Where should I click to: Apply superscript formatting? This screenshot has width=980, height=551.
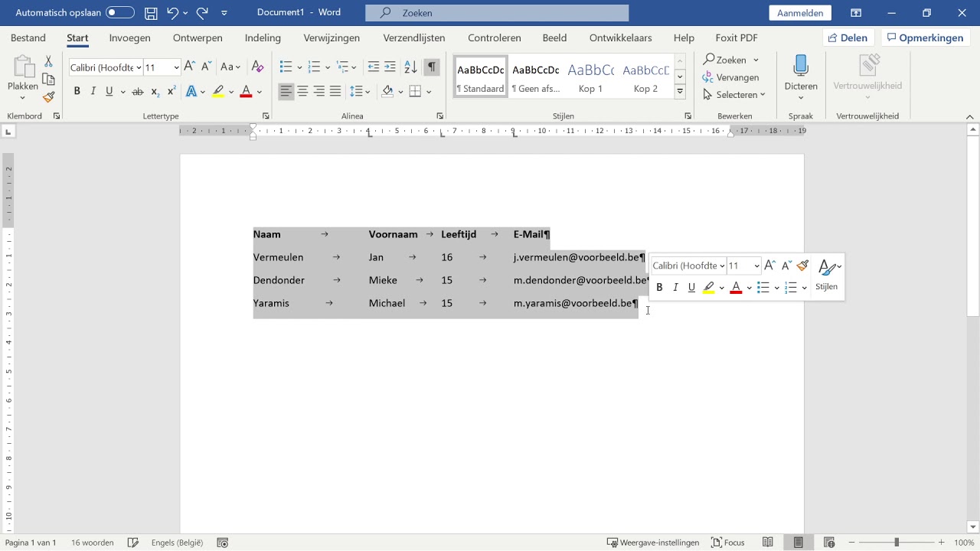click(171, 92)
